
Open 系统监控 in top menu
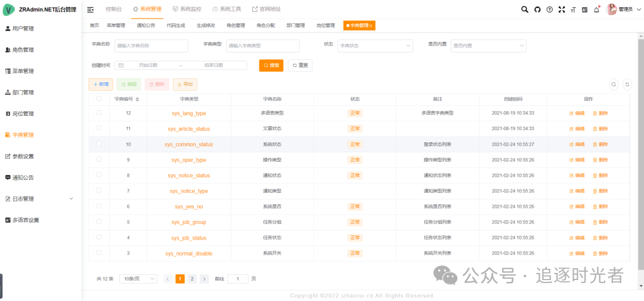[187, 10]
